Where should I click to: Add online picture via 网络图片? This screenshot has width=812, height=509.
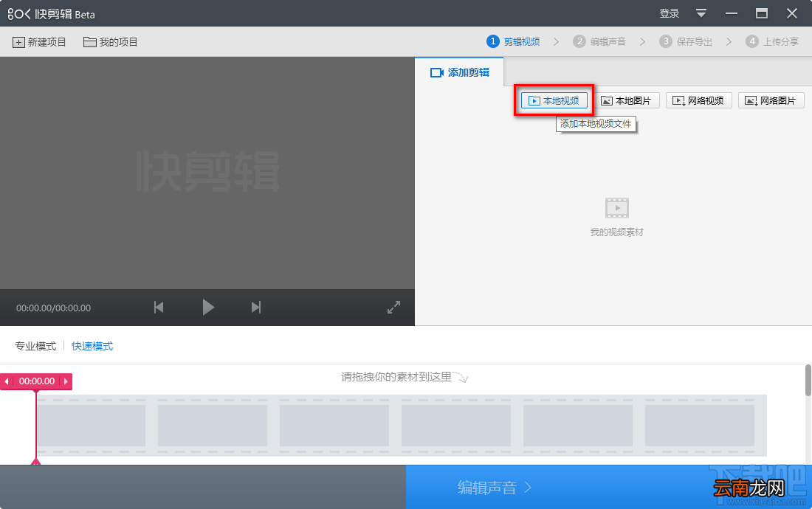771,100
